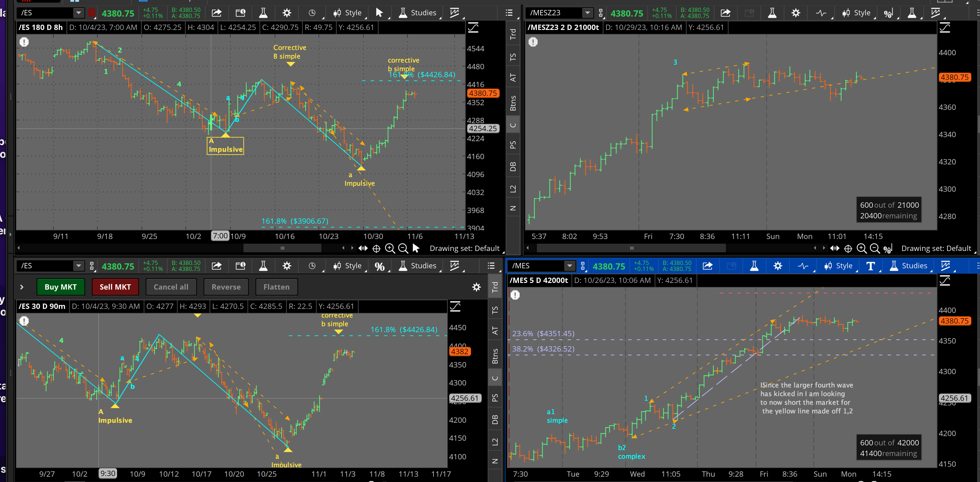Click left scroll arrow under /MESZ23 chart
980x482 pixels.
pyautogui.click(x=528, y=248)
